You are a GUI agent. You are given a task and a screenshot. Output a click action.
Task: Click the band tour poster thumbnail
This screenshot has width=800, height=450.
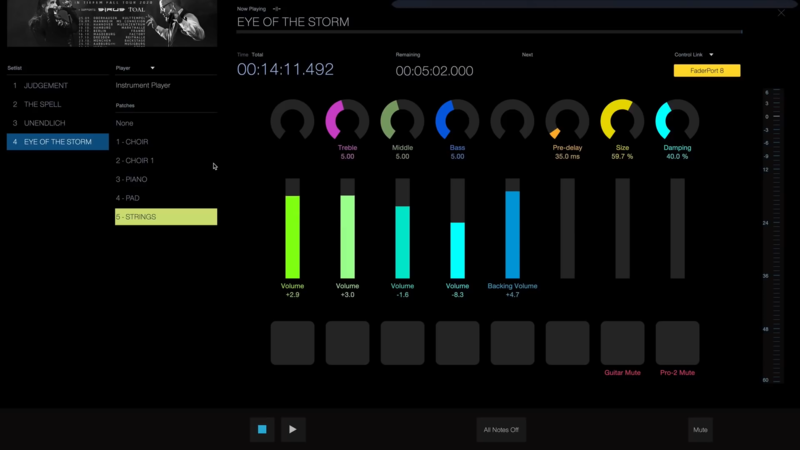(x=112, y=23)
